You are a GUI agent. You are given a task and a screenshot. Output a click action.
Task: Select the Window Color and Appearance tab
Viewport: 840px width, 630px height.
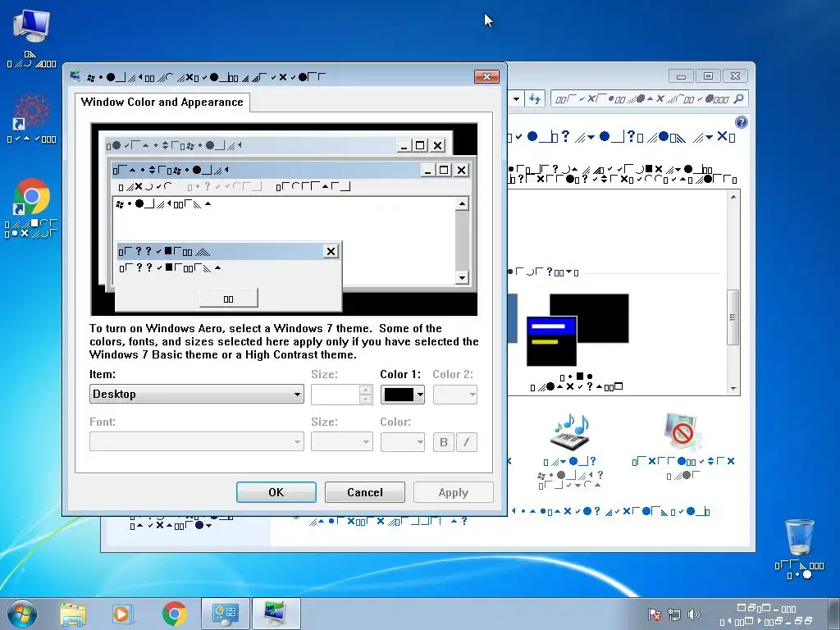point(162,102)
